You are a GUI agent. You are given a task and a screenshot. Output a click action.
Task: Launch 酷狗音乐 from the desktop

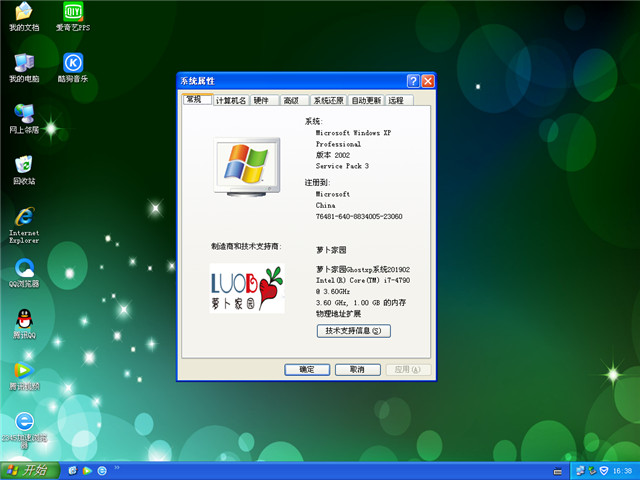click(72, 64)
